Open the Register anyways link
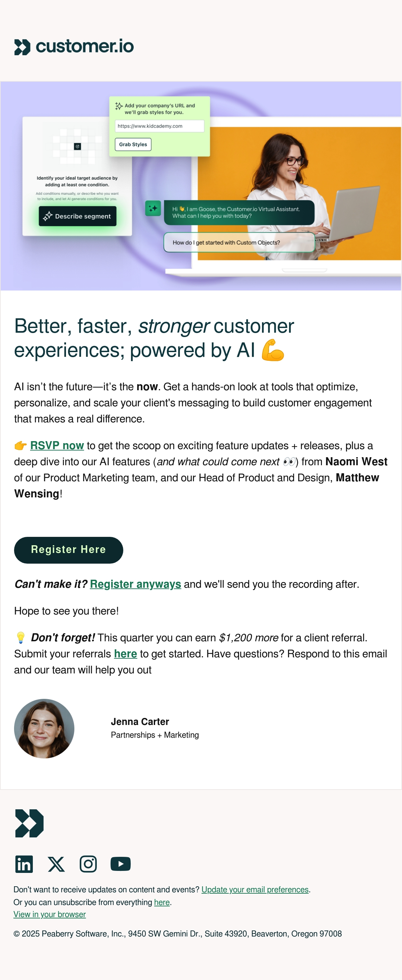 (x=136, y=584)
